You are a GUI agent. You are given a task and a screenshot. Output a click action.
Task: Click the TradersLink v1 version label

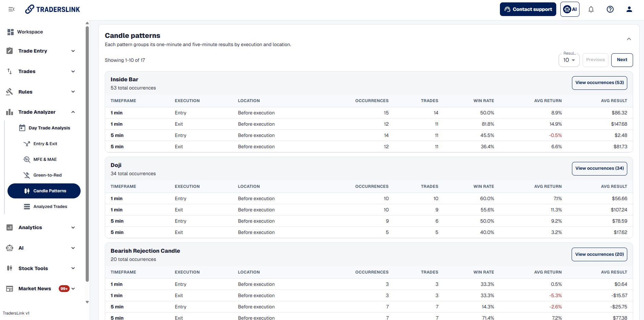[x=16, y=313]
